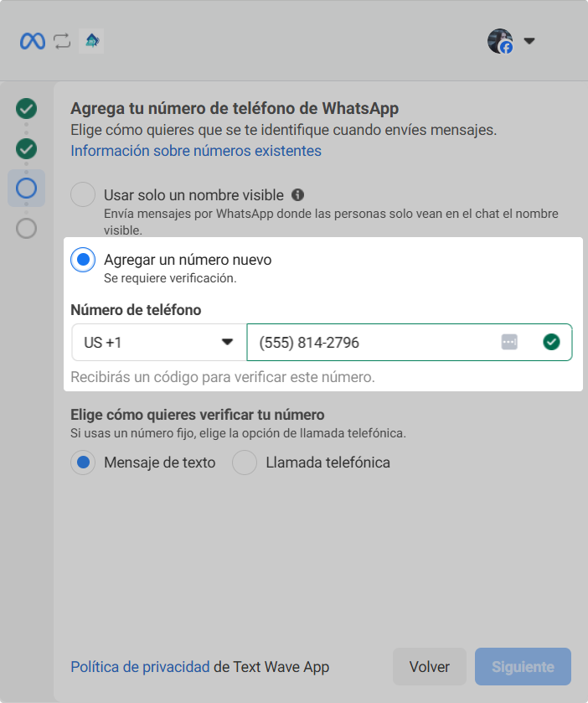Click the Text Wave App icon
Image resolution: width=588 pixels, height=703 pixels.
click(x=90, y=41)
